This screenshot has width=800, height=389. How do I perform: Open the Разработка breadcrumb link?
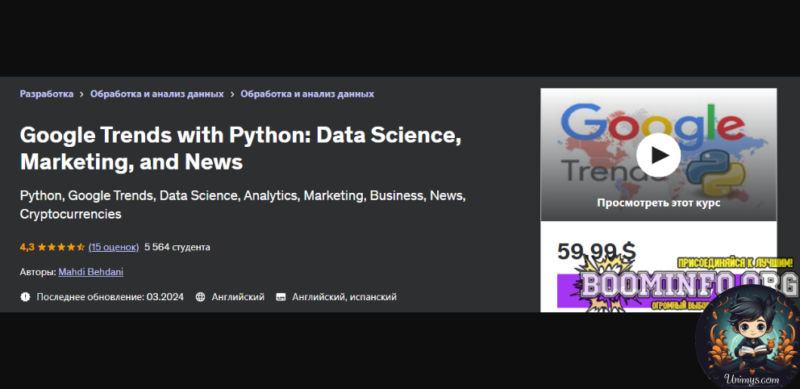[46, 94]
